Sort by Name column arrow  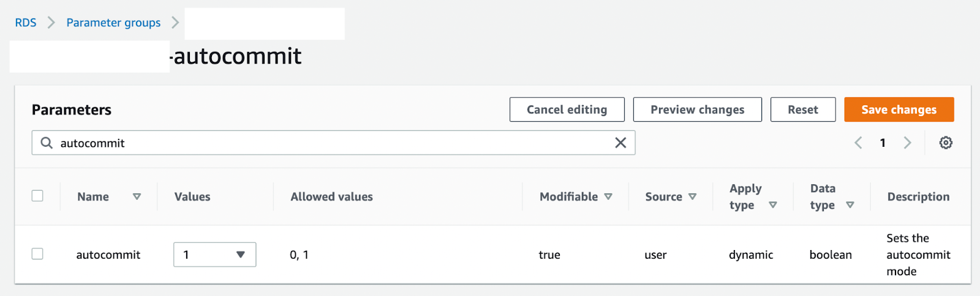pos(137,197)
